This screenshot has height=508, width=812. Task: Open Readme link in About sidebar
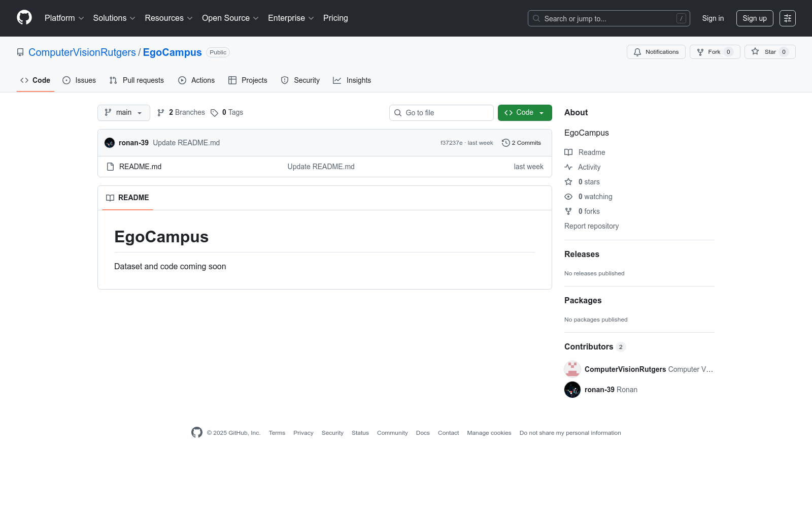[585, 152]
